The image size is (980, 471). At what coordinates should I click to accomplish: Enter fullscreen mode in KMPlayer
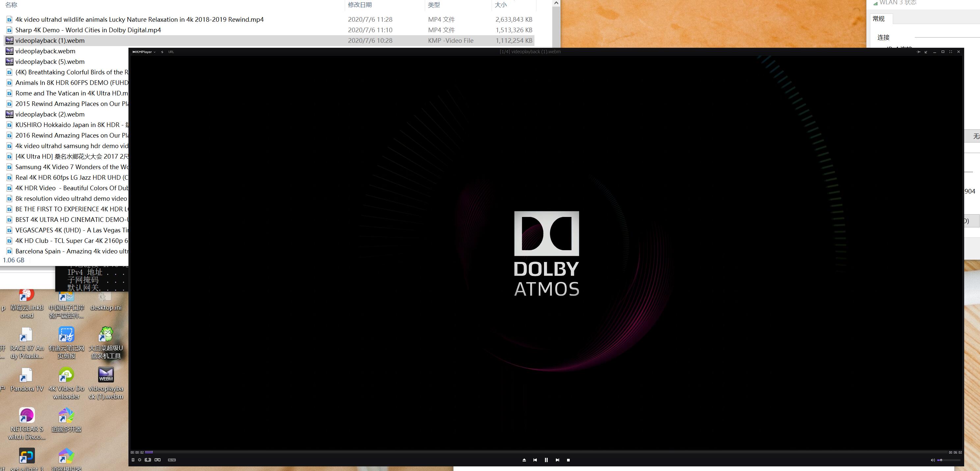(x=951, y=52)
